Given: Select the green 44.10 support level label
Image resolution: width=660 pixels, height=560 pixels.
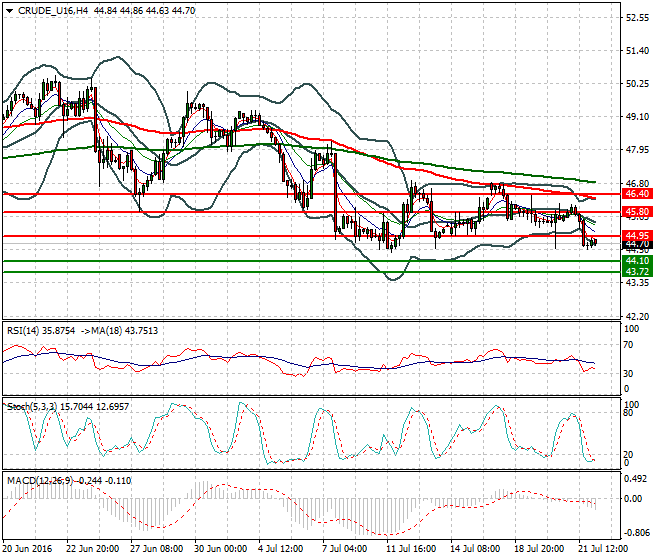Looking at the screenshot, I should coord(637,261).
